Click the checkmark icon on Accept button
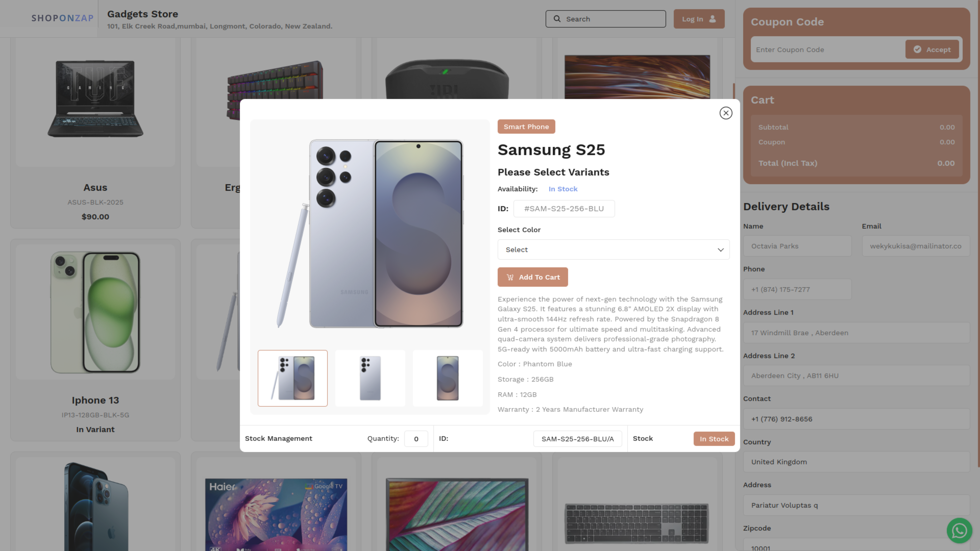 [917, 49]
